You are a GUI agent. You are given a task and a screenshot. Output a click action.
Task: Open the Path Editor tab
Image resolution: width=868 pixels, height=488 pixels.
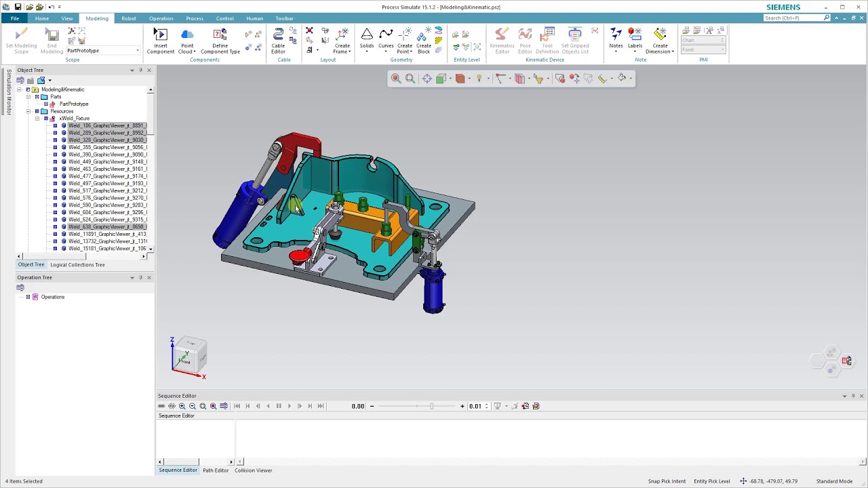pyautogui.click(x=216, y=470)
